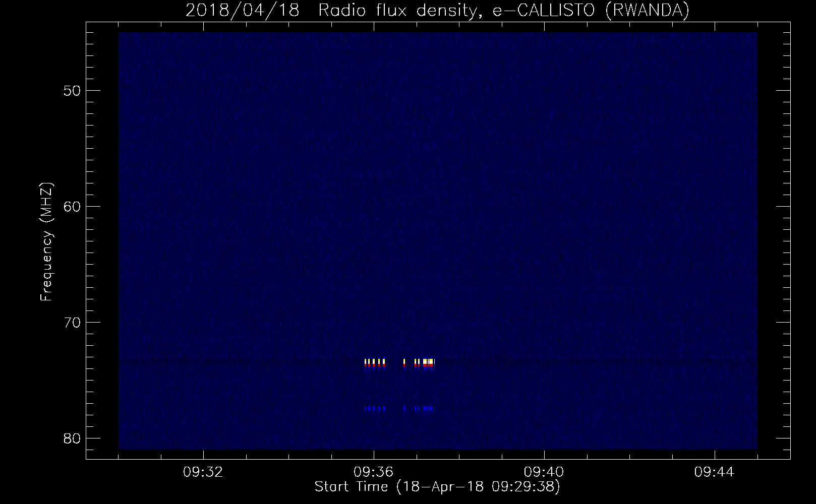The image size is (816, 504).
Task: Click the 09:32 time tick label
Action: [203, 472]
